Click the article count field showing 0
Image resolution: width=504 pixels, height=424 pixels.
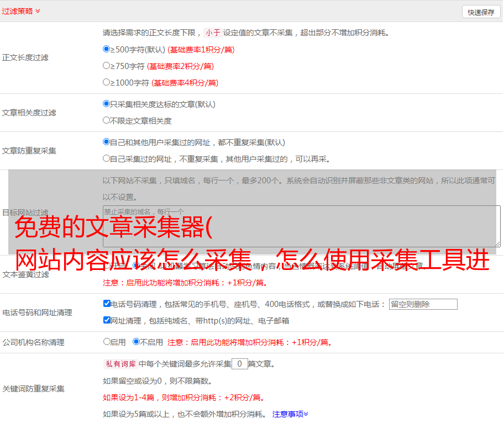click(239, 364)
